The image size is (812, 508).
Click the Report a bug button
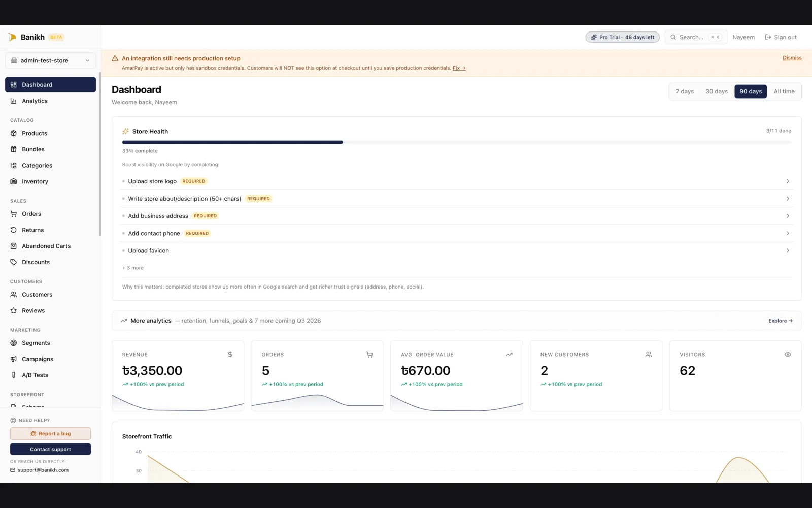(50, 433)
